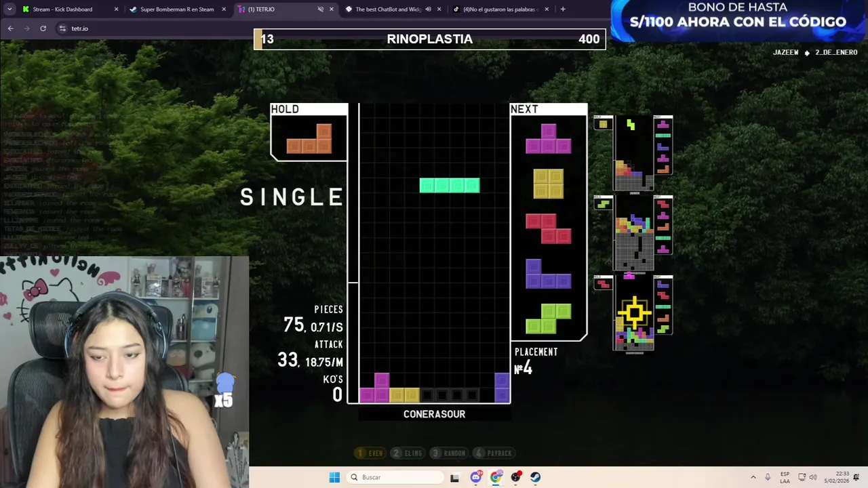Click the PLACEMENT №4 indicator
Image resolution: width=868 pixels, height=488 pixels.
tap(536, 361)
